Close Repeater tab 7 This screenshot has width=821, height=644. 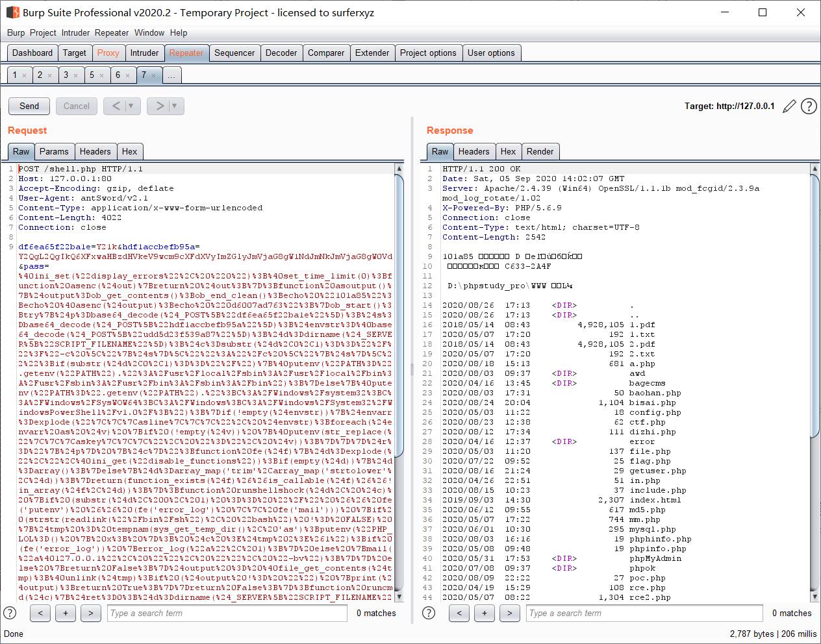point(153,76)
